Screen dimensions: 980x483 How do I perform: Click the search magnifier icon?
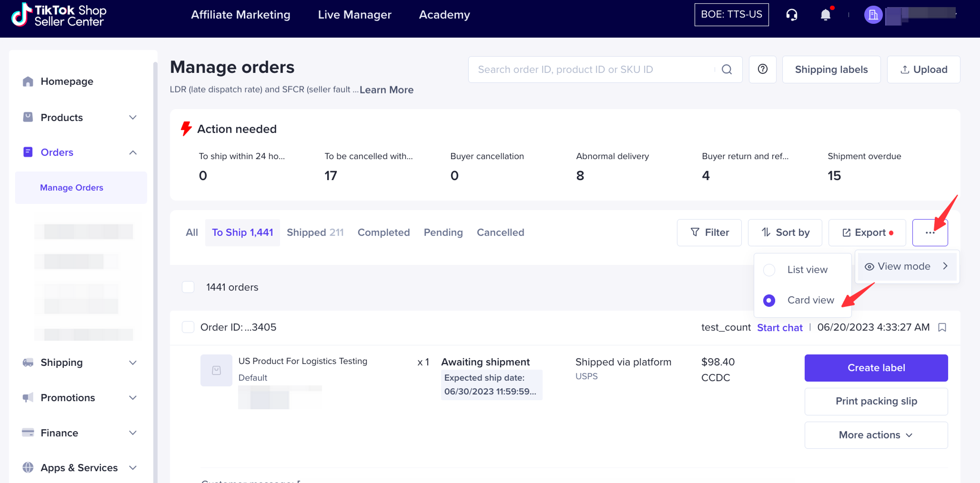[x=727, y=69]
